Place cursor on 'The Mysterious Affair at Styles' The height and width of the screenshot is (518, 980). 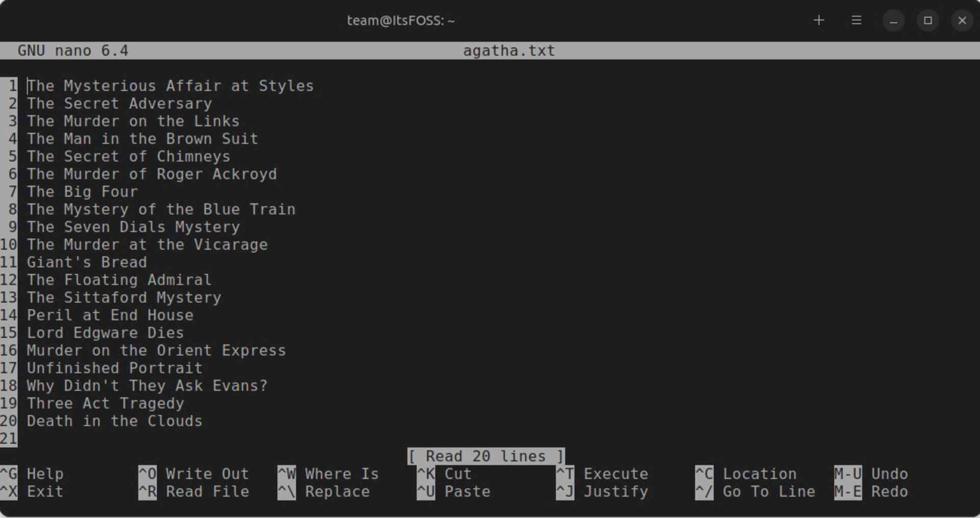tap(170, 86)
